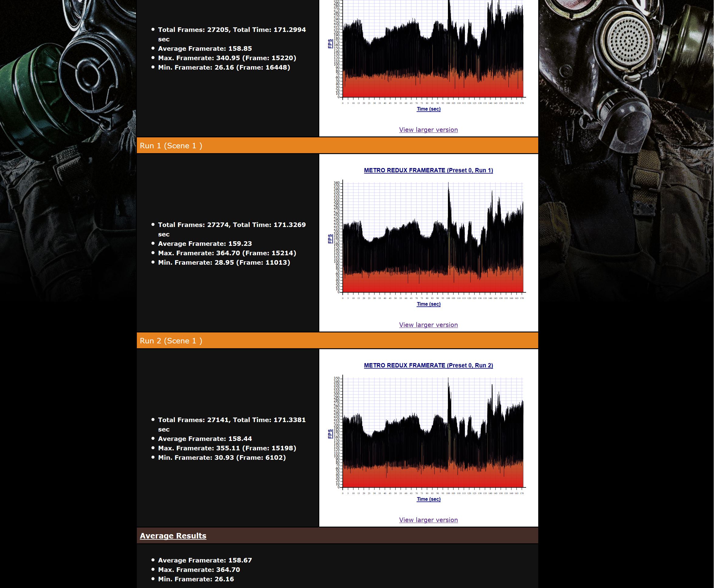Click the FPS axis label on Run 2 chart
The height and width of the screenshot is (588, 714).
point(330,434)
